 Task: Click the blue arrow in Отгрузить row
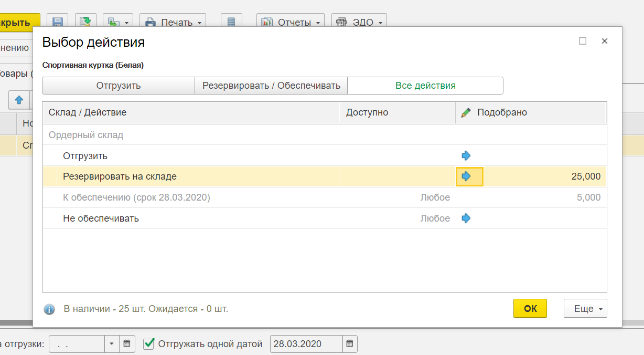pyautogui.click(x=466, y=155)
